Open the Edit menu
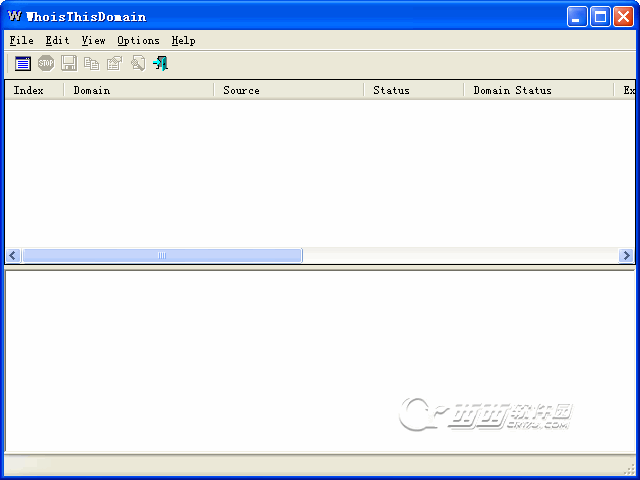The height and width of the screenshot is (480, 640). click(x=58, y=40)
